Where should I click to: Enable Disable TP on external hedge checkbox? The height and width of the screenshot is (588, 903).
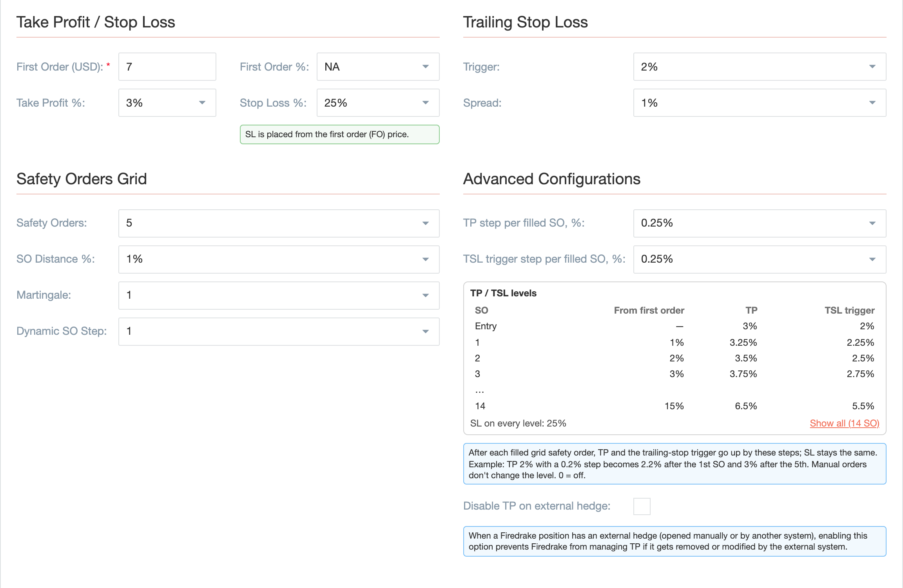click(642, 506)
